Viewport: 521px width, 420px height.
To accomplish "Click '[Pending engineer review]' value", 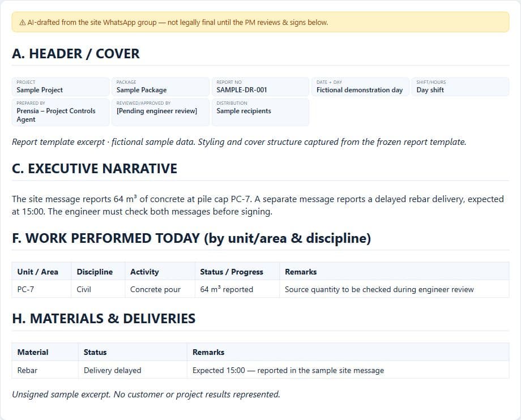I will point(156,111).
